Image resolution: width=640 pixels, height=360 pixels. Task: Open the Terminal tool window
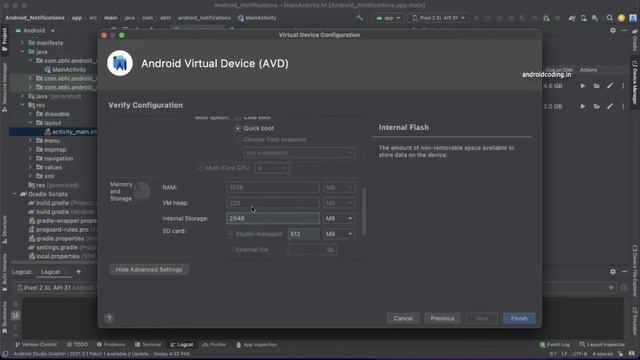pos(148,345)
